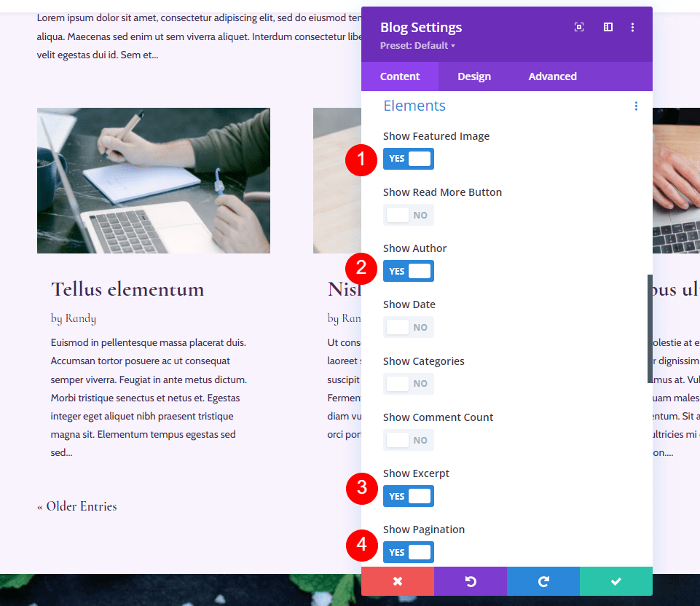The width and height of the screenshot is (700, 606).
Task: Undo the last change
Action: pyautogui.click(x=470, y=581)
